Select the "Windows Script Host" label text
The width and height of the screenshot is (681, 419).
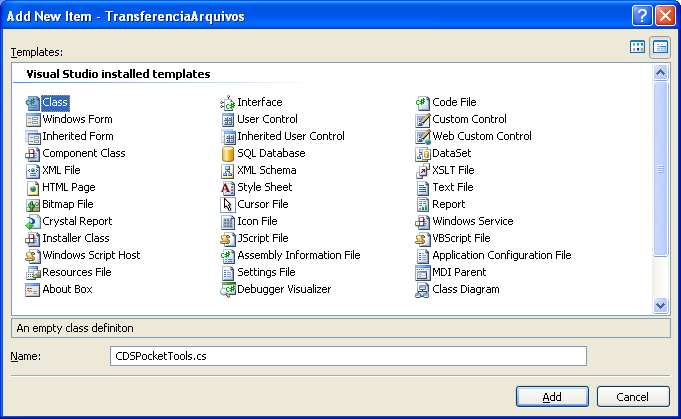[x=91, y=255]
